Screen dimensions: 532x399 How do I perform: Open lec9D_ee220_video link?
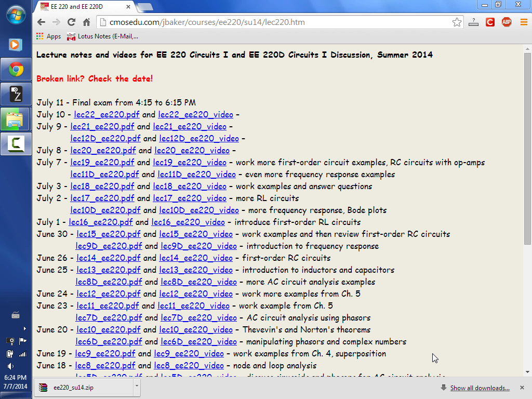coord(199,246)
